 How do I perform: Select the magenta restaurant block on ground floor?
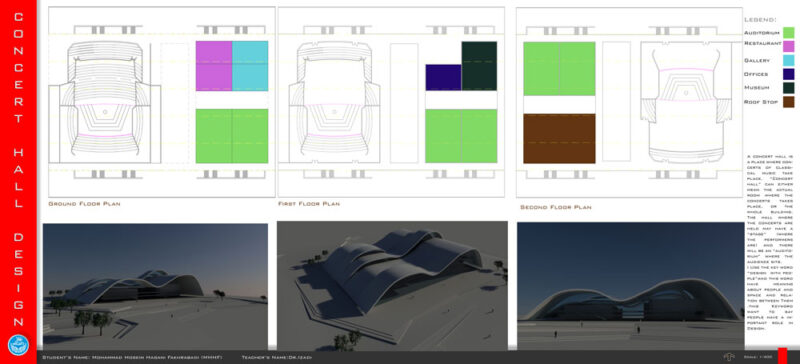click(x=214, y=66)
